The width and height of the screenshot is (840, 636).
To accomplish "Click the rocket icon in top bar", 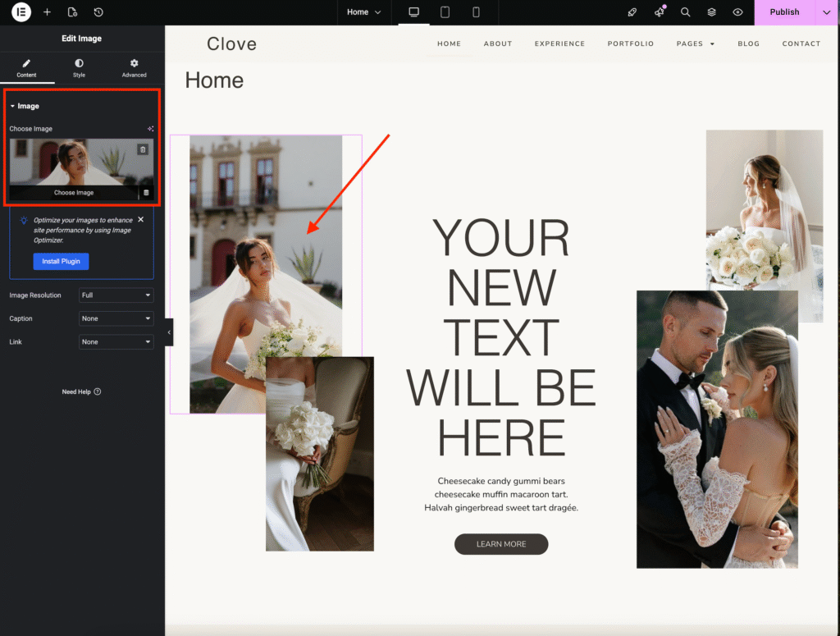I will click(632, 12).
